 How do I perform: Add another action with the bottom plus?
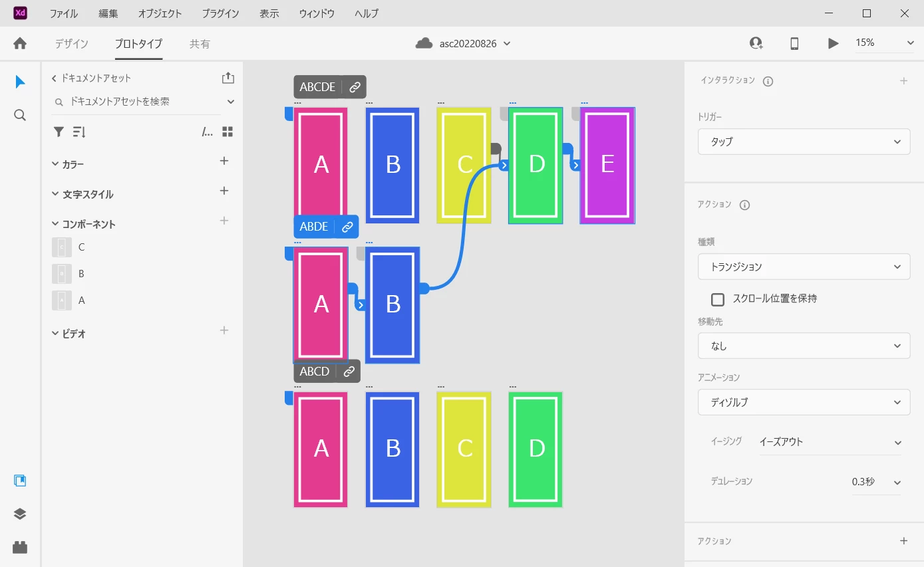pyautogui.click(x=903, y=540)
